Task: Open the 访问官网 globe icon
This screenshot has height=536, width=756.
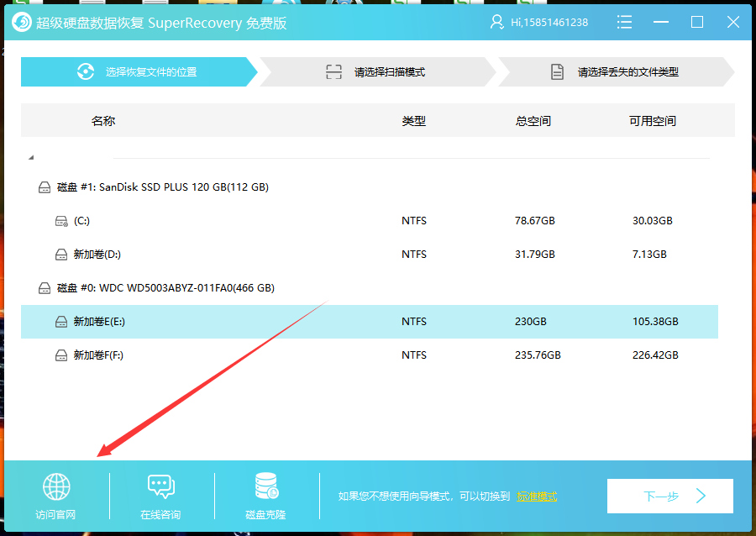Action: point(56,486)
